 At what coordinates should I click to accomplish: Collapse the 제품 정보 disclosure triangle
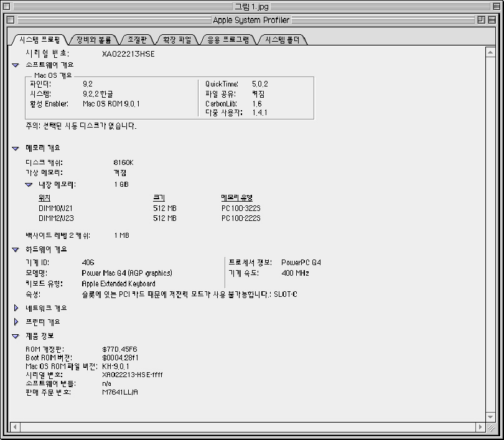16,336
